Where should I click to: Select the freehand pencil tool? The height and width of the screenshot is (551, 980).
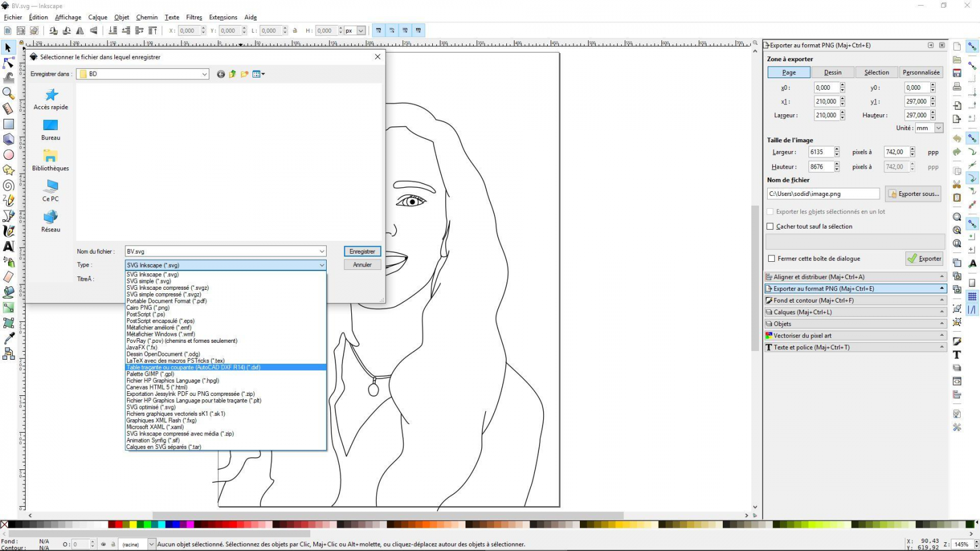[x=8, y=200]
